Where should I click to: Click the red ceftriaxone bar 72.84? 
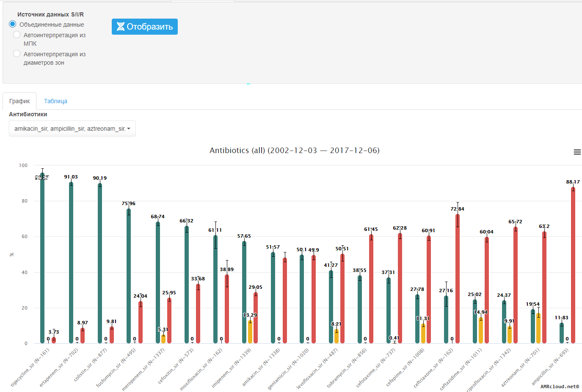pyautogui.click(x=458, y=279)
